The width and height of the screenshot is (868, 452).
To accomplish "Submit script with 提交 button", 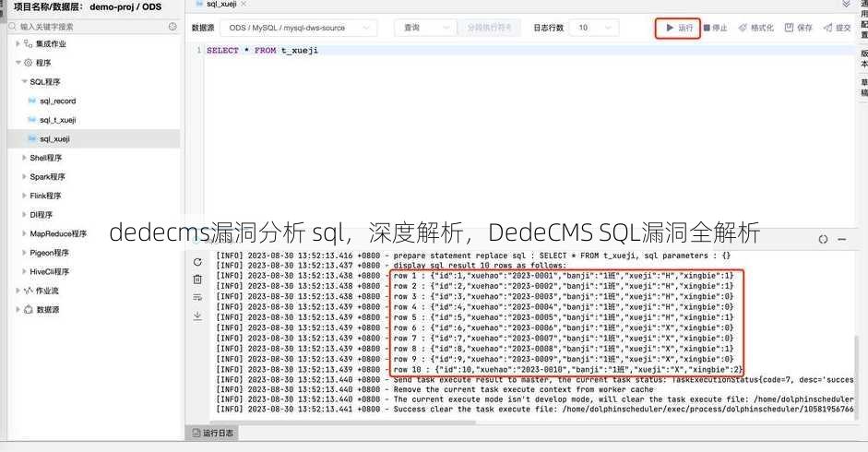I will (837, 28).
